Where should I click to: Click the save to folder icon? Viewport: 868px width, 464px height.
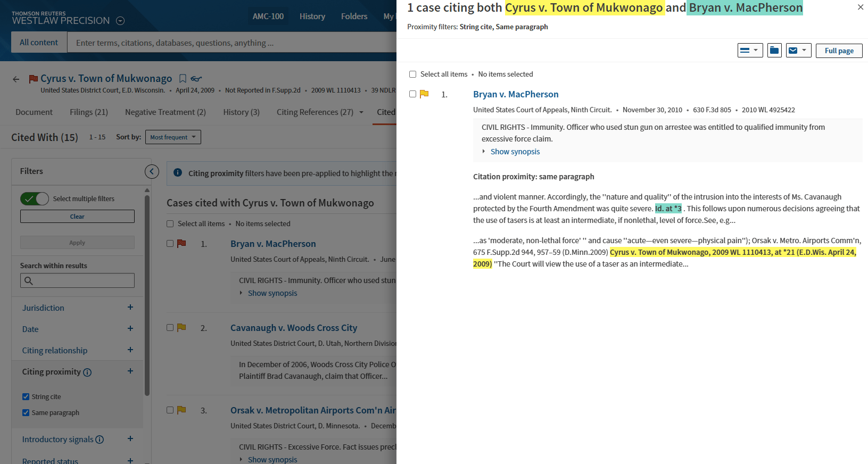click(x=774, y=51)
